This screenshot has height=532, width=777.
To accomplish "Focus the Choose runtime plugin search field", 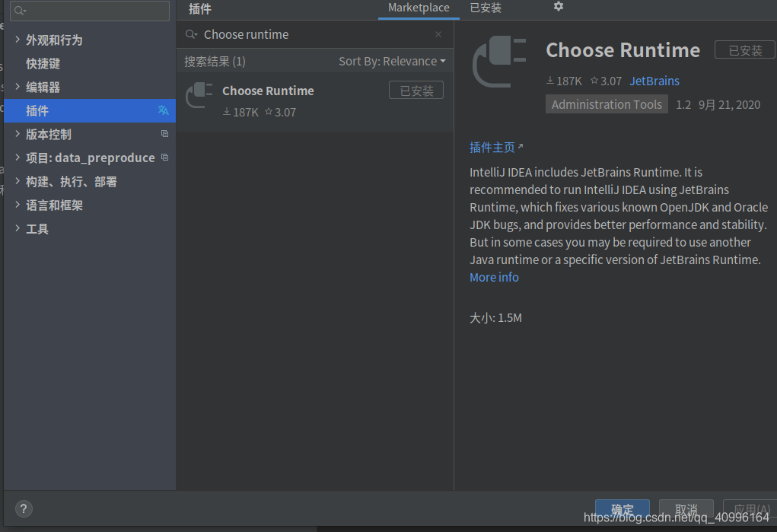I will [315, 34].
